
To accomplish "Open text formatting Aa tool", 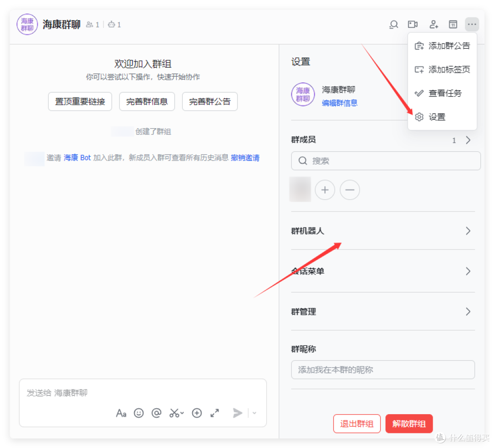I will coord(121,413).
